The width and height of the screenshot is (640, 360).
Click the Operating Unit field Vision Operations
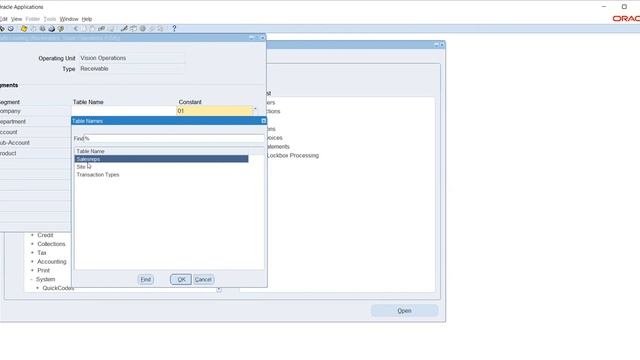(x=131, y=58)
